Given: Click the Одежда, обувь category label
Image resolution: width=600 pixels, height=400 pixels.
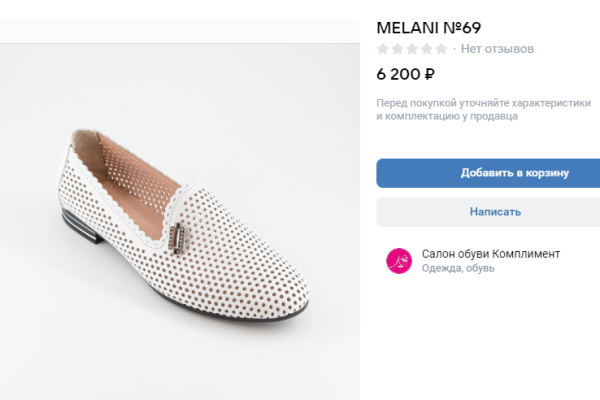Looking at the screenshot, I should pos(463,269).
